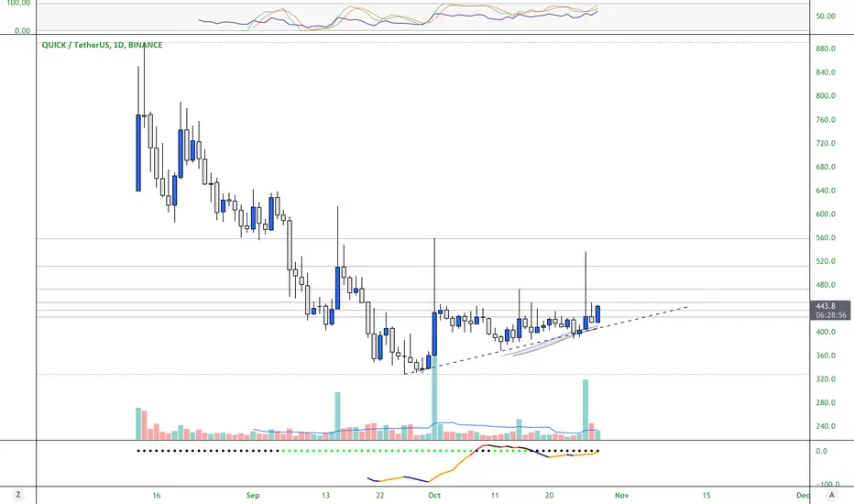Click the 0.0 lower indicator scale label
Image resolution: width=854 pixels, height=504 pixels.
821,451
